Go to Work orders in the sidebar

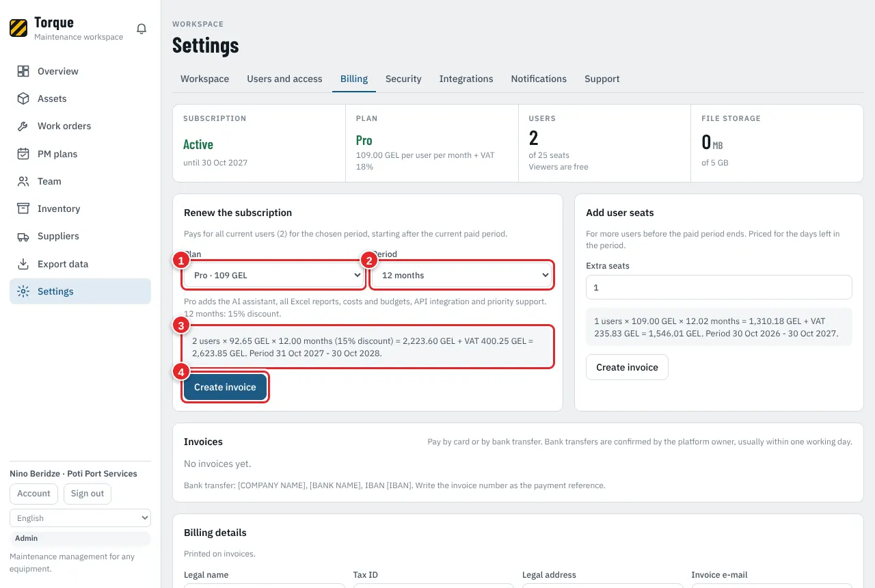click(x=80, y=126)
